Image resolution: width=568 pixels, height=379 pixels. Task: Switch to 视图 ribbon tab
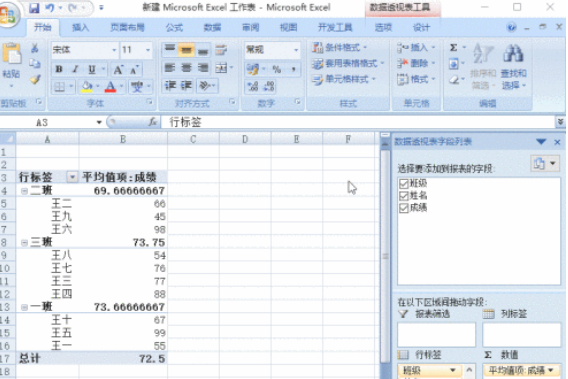(x=288, y=28)
